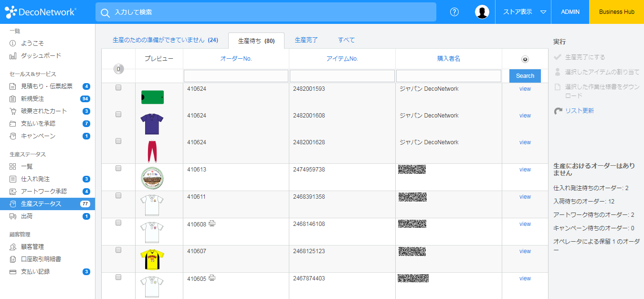The image size is (644, 299).
Task: Sort by the 購入者名 column header
Action: click(x=448, y=59)
